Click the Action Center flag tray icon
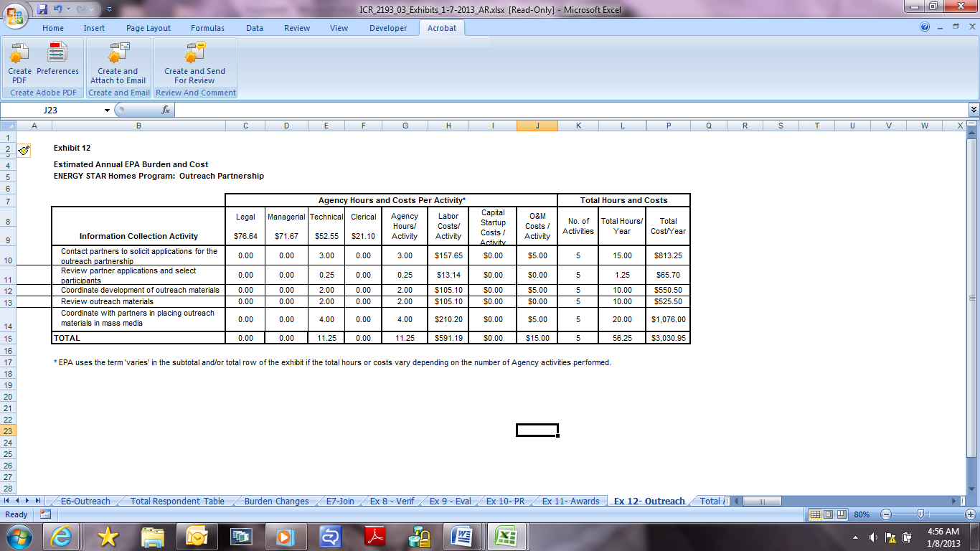 coord(890,537)
